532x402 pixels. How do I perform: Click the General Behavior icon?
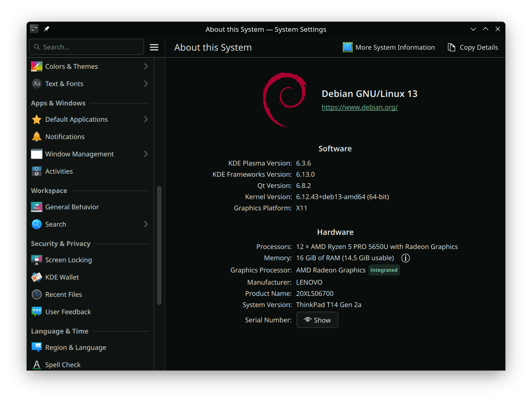pyautogui.click(x=37, y=207)
